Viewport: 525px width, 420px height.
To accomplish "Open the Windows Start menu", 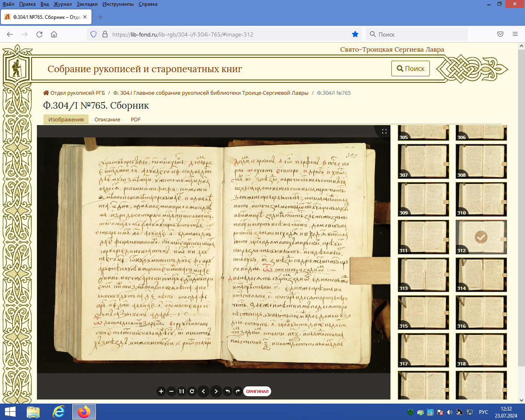I will click(10, 412).
